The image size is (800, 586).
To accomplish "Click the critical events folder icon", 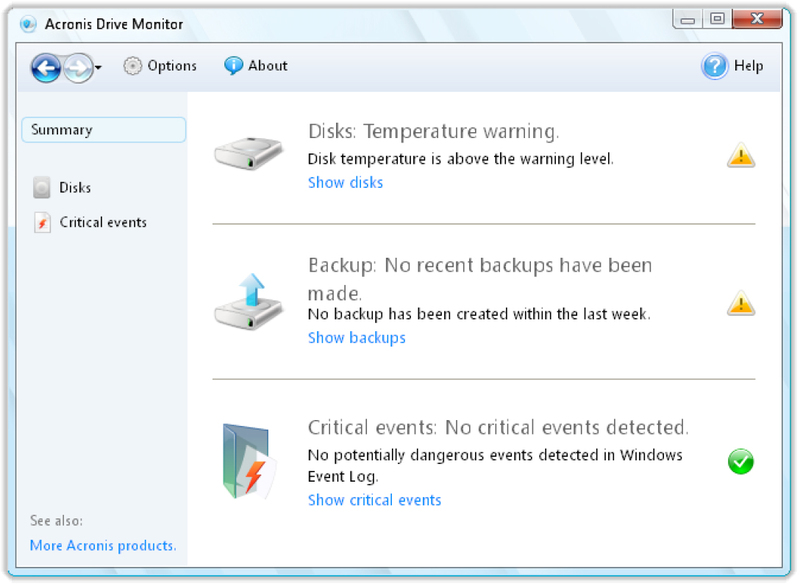I will pos(249,461).
